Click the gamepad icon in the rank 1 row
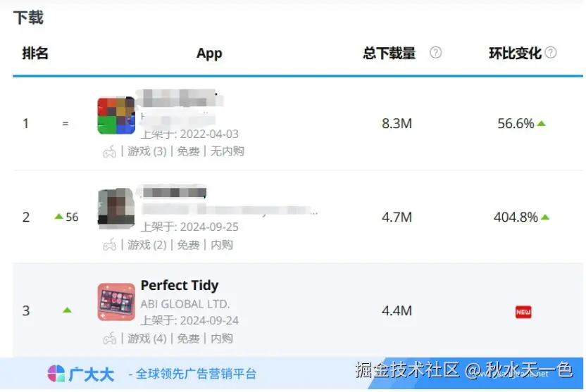Image resolution: width=586 pixels, height=392 pixels. pos(109,151)
